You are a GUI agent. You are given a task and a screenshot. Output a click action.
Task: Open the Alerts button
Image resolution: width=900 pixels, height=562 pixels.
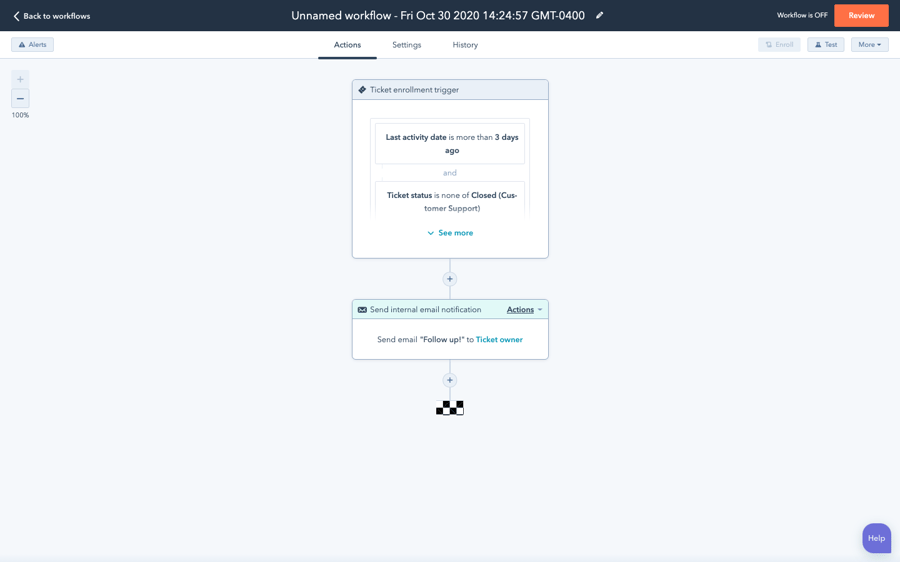pos(33,44)
